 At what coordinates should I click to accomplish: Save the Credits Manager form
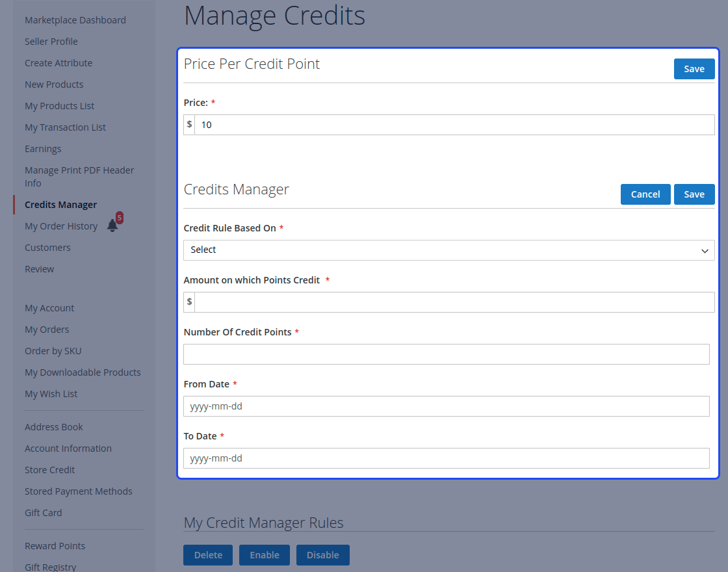point(694,194)
